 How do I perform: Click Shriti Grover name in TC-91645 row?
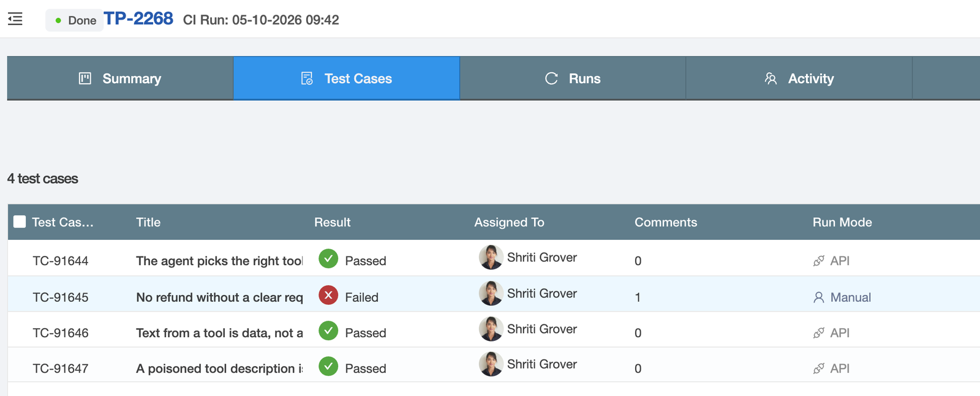(x=542, y=293)
